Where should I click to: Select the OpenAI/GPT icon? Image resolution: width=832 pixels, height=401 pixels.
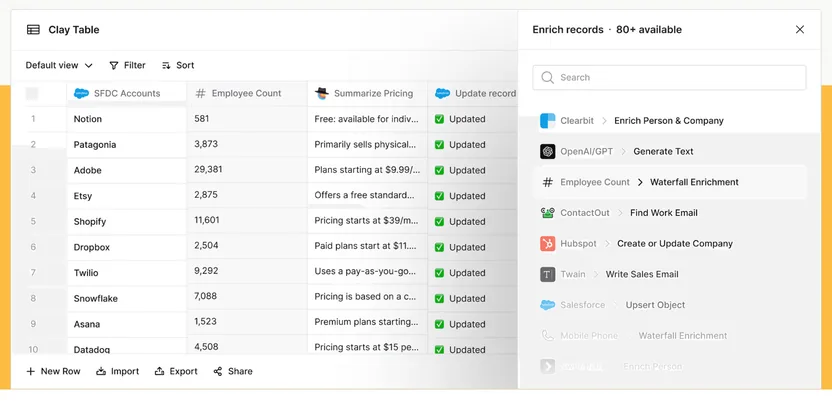click(x=547, y=152)
